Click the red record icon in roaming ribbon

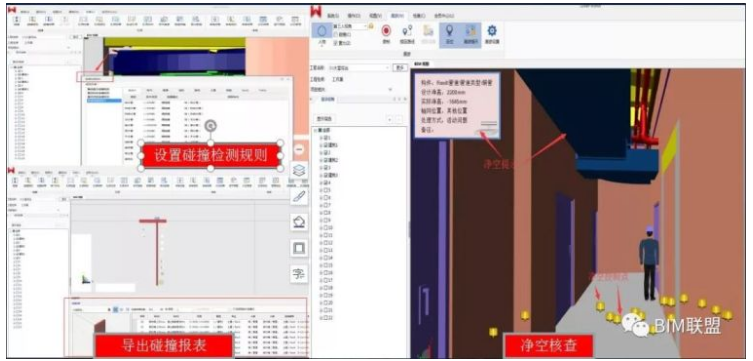(386, 31)
